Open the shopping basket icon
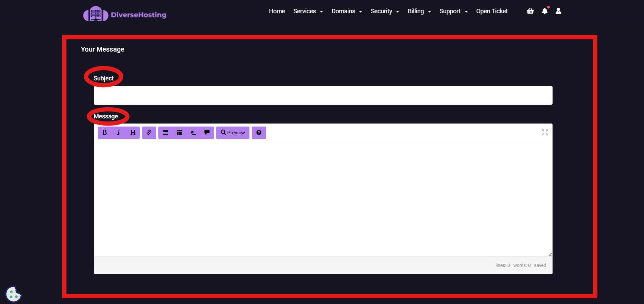644x304 pixels. coord(530,11)
